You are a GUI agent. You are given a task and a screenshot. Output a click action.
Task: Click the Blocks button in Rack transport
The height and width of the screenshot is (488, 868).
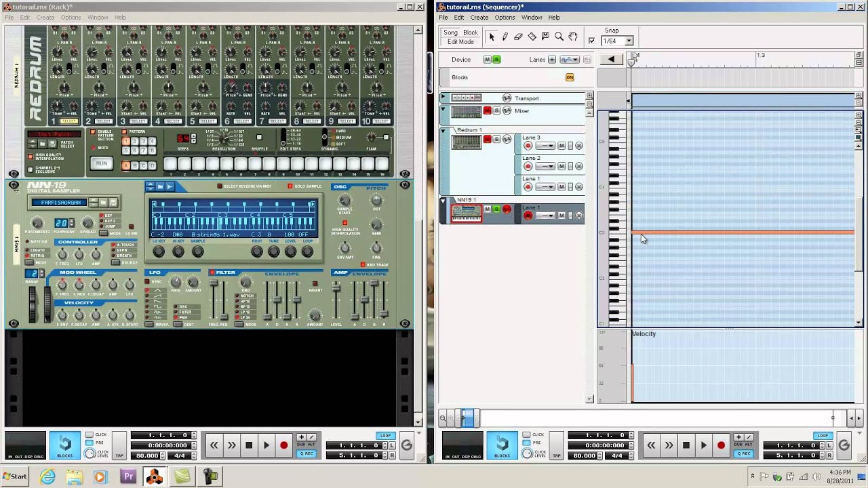64,445
